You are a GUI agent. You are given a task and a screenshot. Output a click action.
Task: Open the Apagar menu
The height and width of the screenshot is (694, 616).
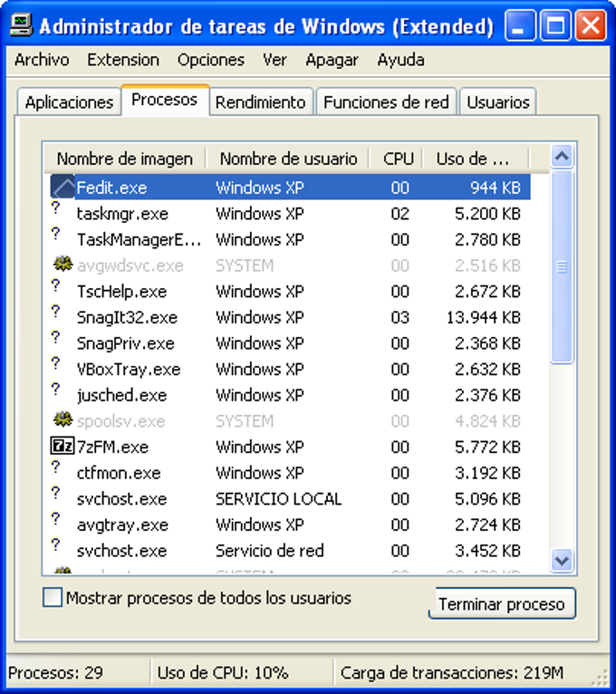[x=332, y=60]
